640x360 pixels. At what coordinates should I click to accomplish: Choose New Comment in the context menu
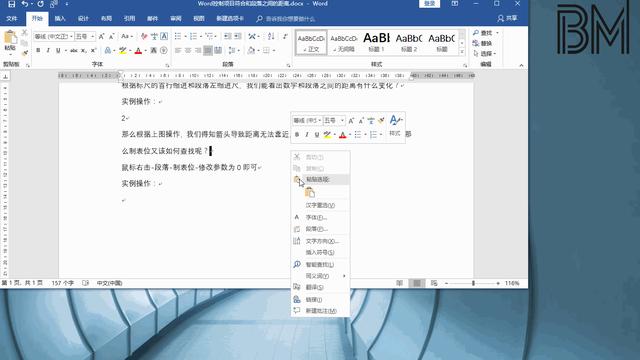[320, 311]
